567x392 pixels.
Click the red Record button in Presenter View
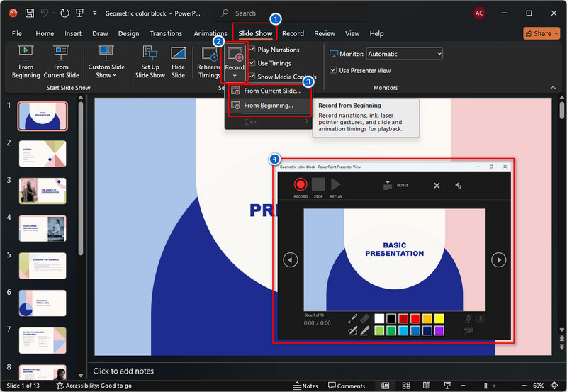300,184
